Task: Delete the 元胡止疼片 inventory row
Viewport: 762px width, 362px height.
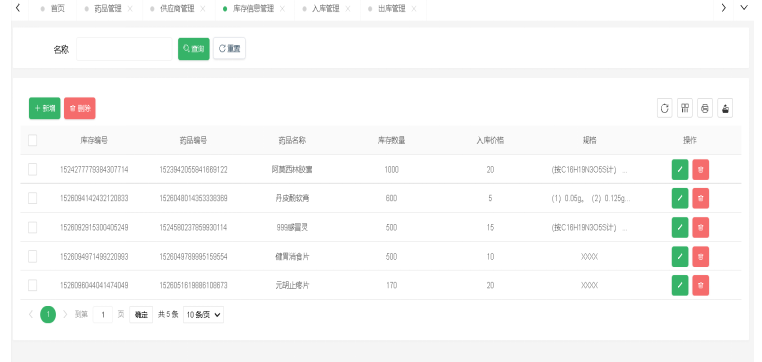Action: click(x=701, y=285)
